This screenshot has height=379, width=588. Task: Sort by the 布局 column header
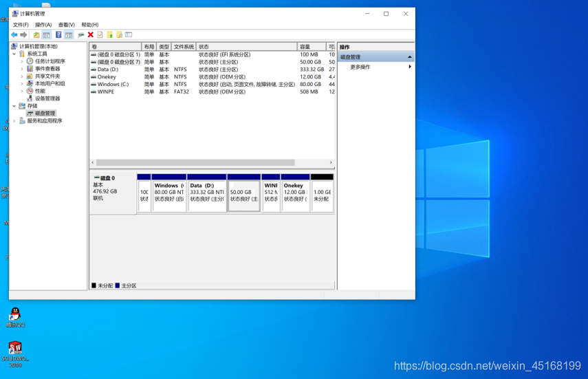pos(149,47)
